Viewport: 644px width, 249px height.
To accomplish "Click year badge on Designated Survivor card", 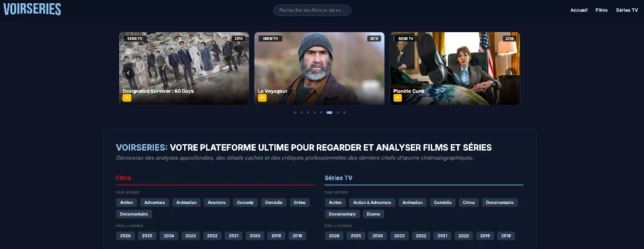I will tap(239, 39).
